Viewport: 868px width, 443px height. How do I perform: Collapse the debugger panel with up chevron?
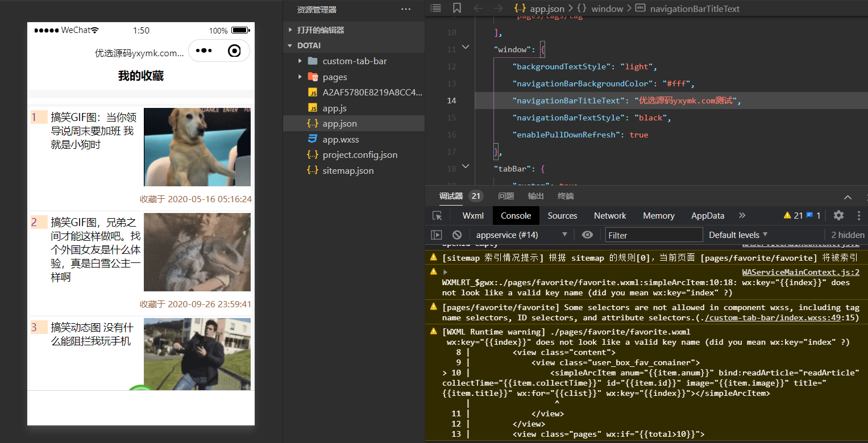pyautogui.click(x=848, y=197)
